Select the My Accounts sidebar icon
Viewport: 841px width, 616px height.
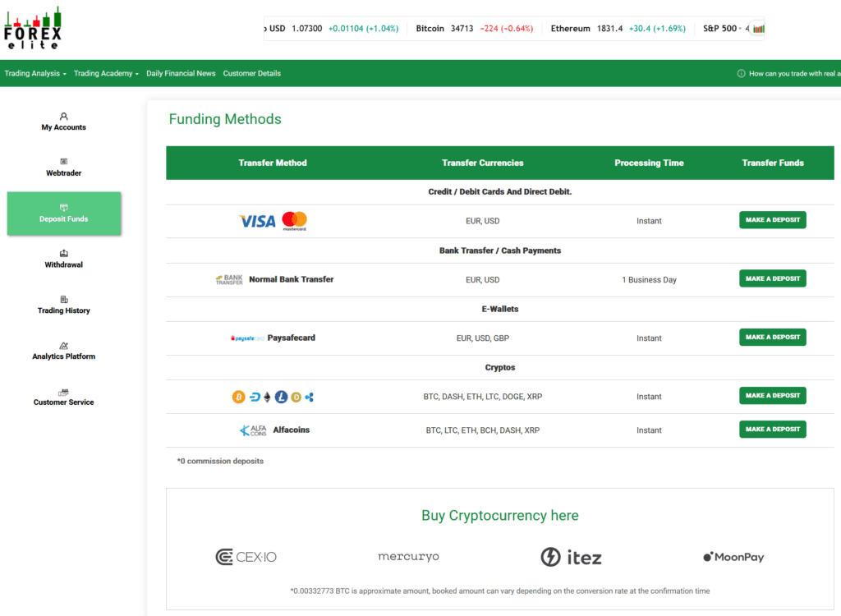pos(63,116)
